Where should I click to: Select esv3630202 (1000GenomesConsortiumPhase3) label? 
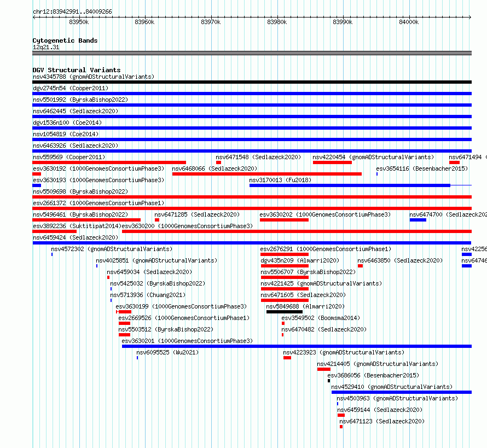click(x=325, y=214)
